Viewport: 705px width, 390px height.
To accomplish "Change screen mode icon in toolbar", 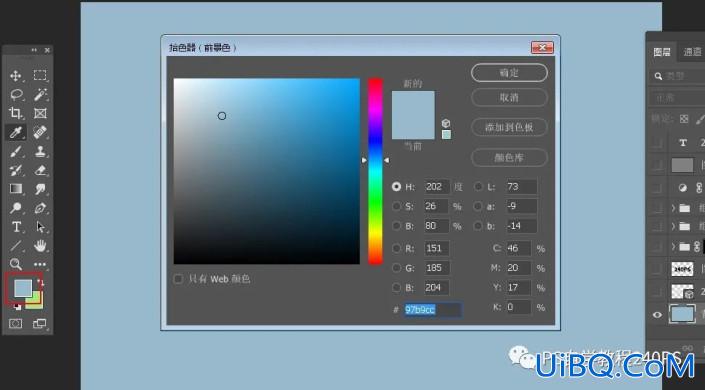I will [40, 323].
